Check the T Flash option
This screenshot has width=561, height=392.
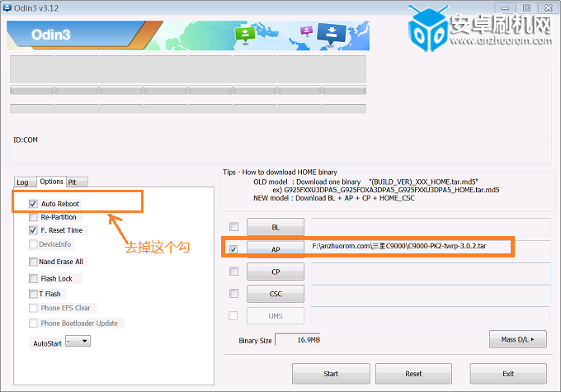[33, 294]
